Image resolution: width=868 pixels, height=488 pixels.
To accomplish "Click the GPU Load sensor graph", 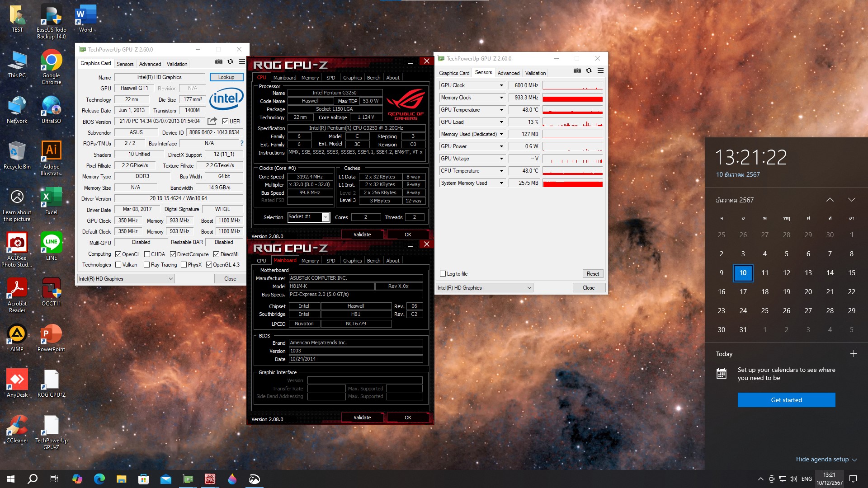I will [x=573, y=122].
